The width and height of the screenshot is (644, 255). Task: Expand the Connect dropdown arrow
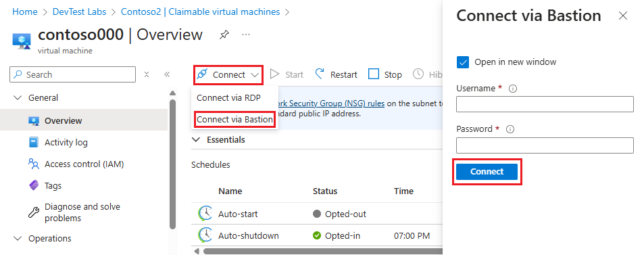coord(255,75)
